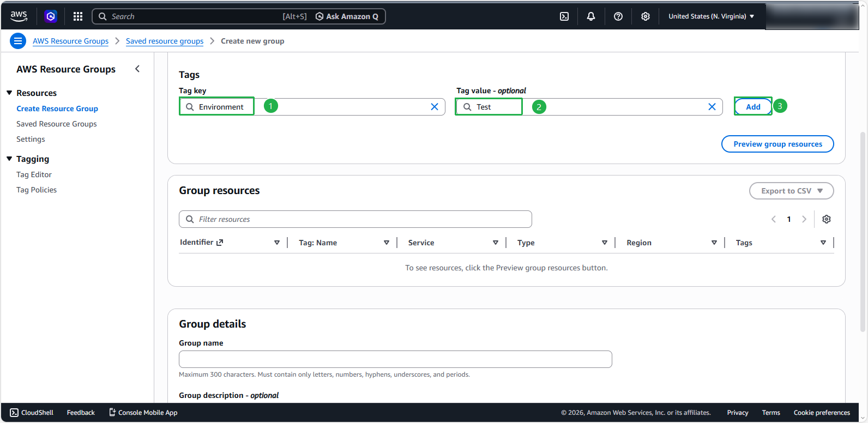Open the AWS home logo
868x423 pixels.
pyautogui.click(x=19, y=16)
